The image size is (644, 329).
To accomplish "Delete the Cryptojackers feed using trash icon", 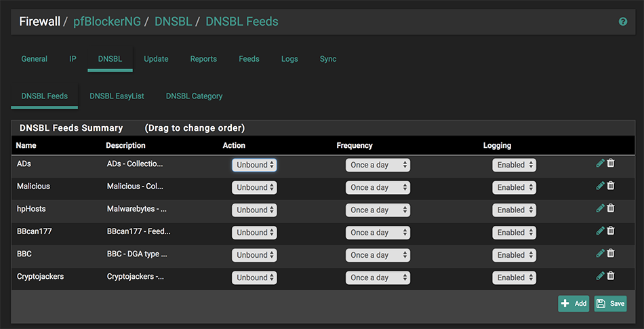I will 611,276.
